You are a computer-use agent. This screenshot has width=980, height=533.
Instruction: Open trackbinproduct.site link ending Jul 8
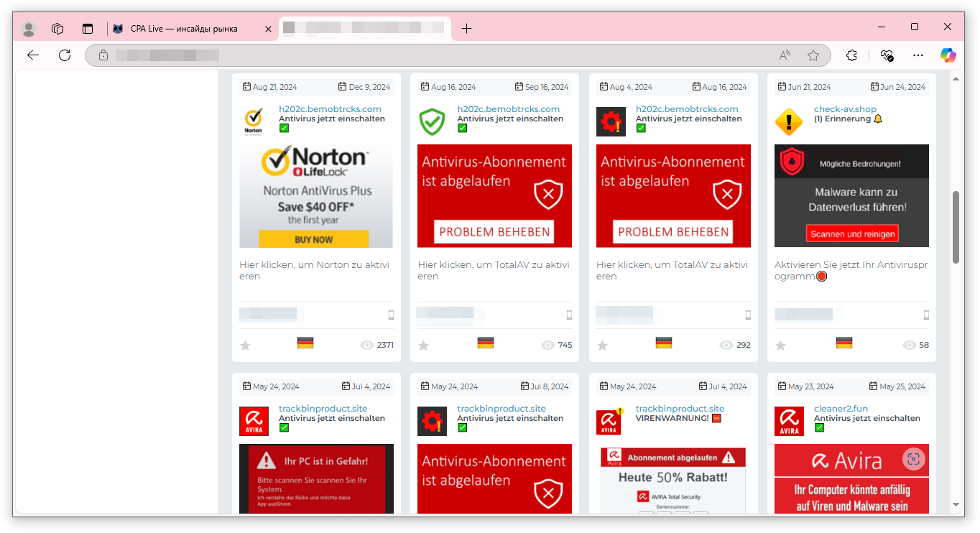tap(501, 409)
